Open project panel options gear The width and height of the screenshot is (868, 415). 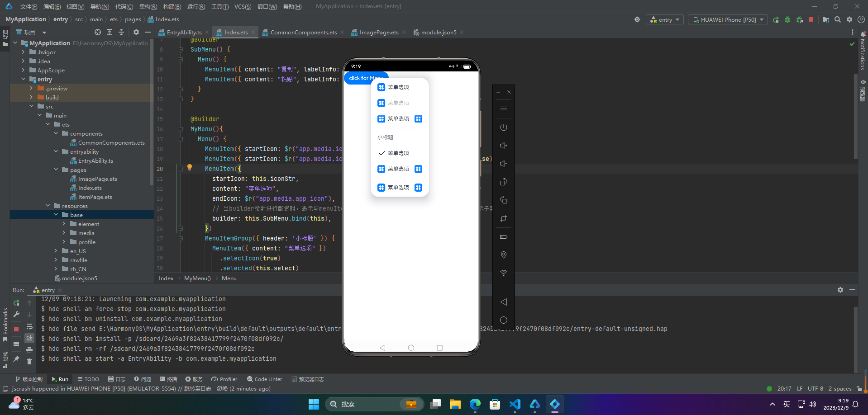click(136, 32)
